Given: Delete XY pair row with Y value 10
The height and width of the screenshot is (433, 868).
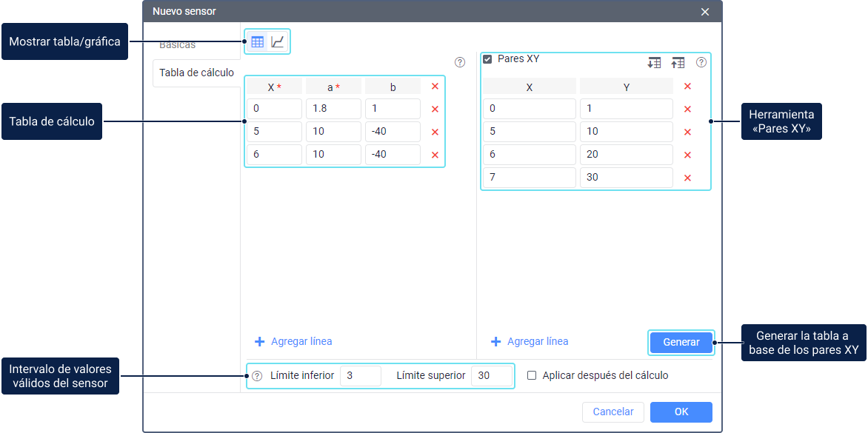Looking at the screenshot, I should (687, 132).
